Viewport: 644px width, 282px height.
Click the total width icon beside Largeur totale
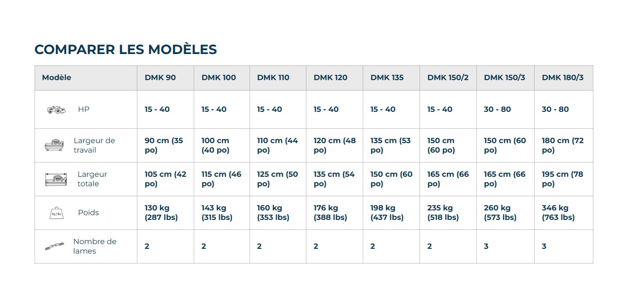pos(55,179)
